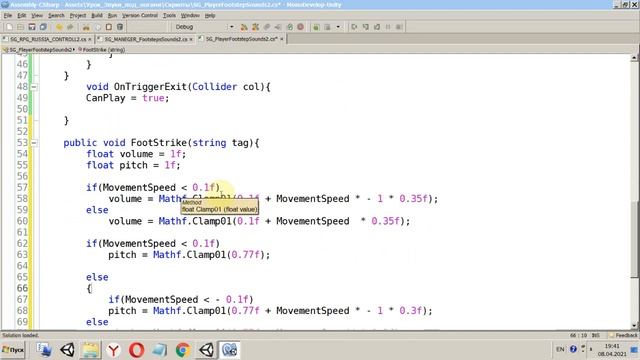This screenshot has width=640, height=360.
Task: Open the Project menu
Action: (78, 16)
